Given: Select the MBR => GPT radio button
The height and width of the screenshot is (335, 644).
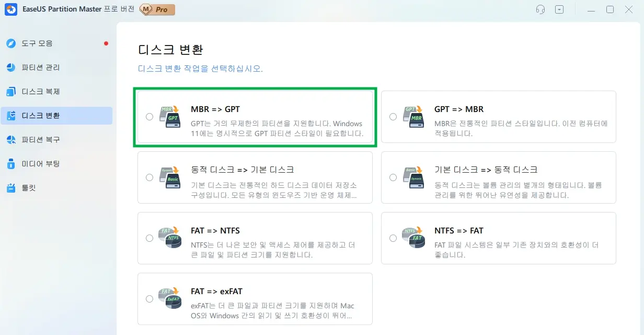Looking at the screenshot, I should tap(149, 117).
